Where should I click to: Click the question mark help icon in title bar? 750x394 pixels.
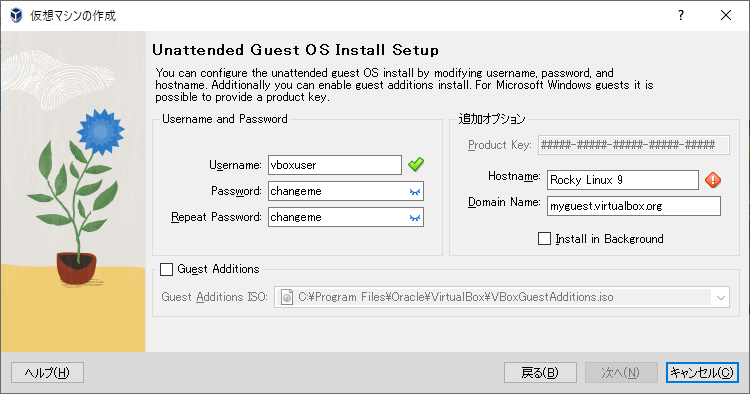tap(681, 15)
